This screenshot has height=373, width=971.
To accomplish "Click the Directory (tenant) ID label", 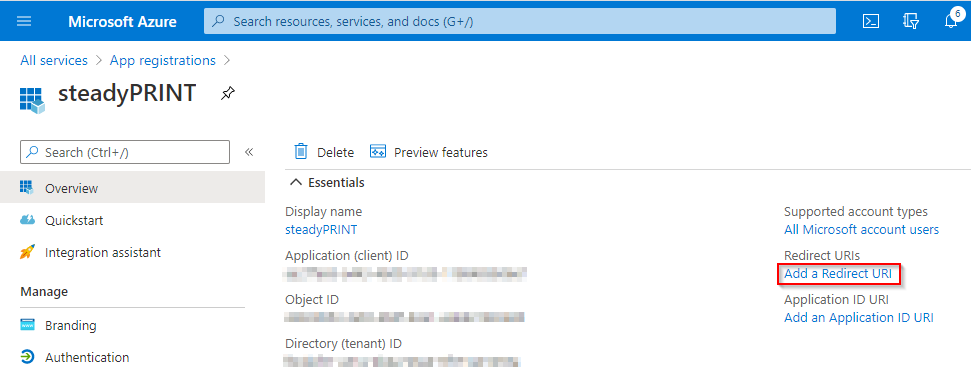I will coord(343,343).
